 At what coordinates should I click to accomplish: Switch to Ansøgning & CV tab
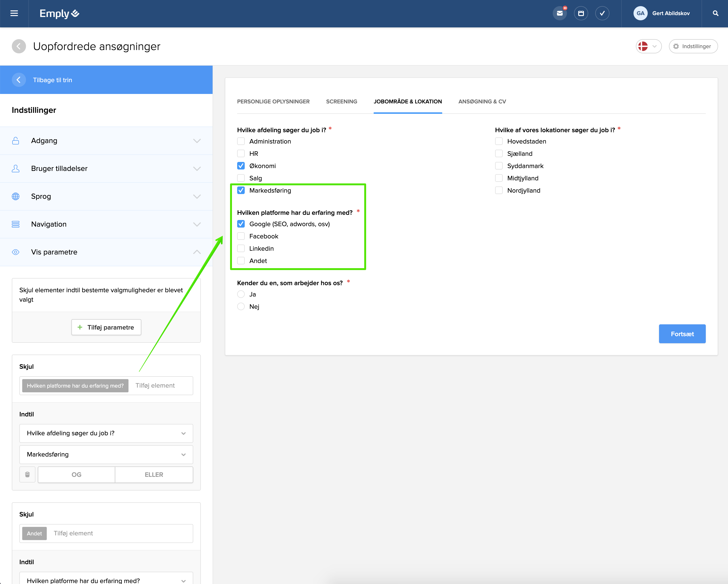coord(482,102)
